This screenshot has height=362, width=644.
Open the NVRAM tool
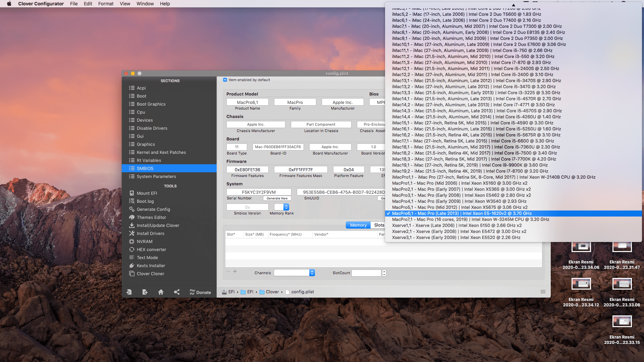pos(144,241)
